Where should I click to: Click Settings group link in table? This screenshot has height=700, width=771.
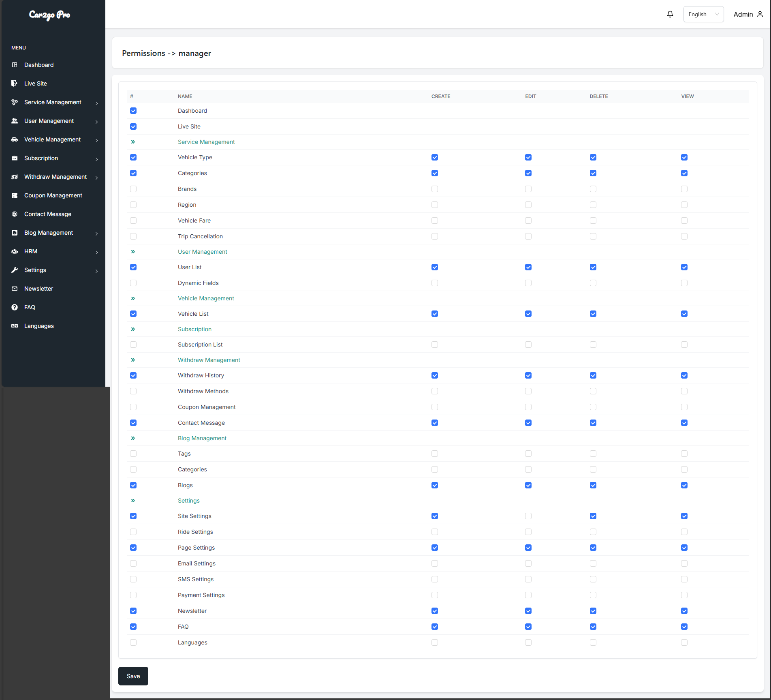pyautogui.click(x=189, y=501)
